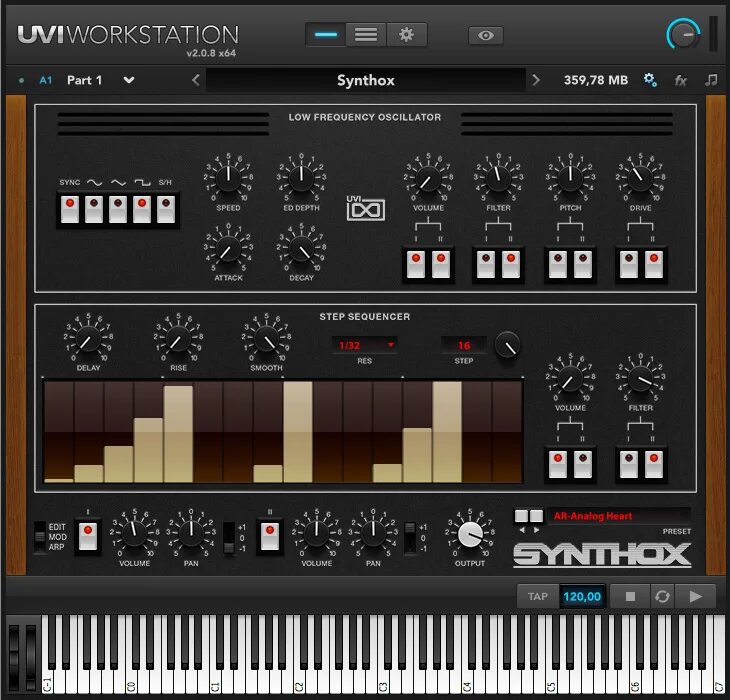
Task: Toggle LFO PITCH layer I switch
Action: (x=558, y=265)
